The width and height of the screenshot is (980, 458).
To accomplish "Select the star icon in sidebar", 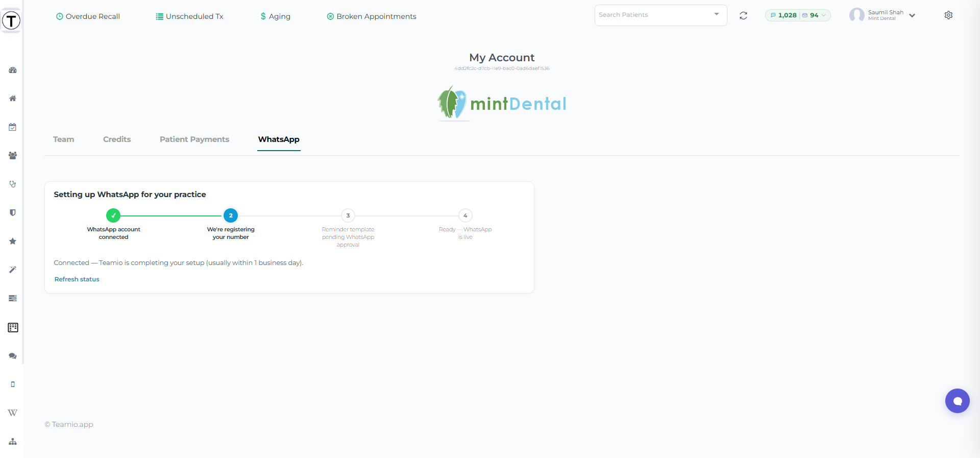I will 13,242.
